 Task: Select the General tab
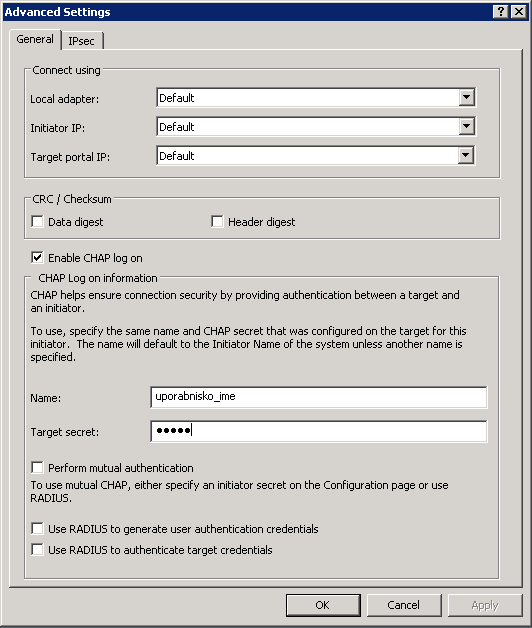pyautogui.click(x=35, y=39)
